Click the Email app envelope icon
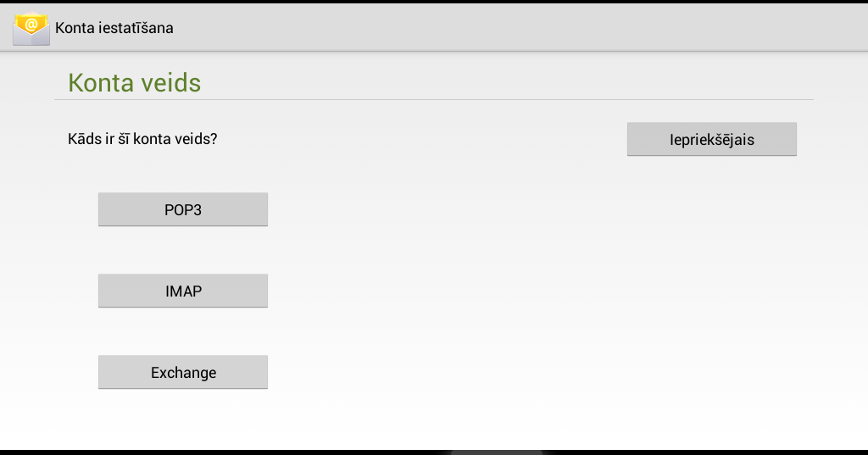This screenshot has width=868, height=455. click(x=31, y=28)
